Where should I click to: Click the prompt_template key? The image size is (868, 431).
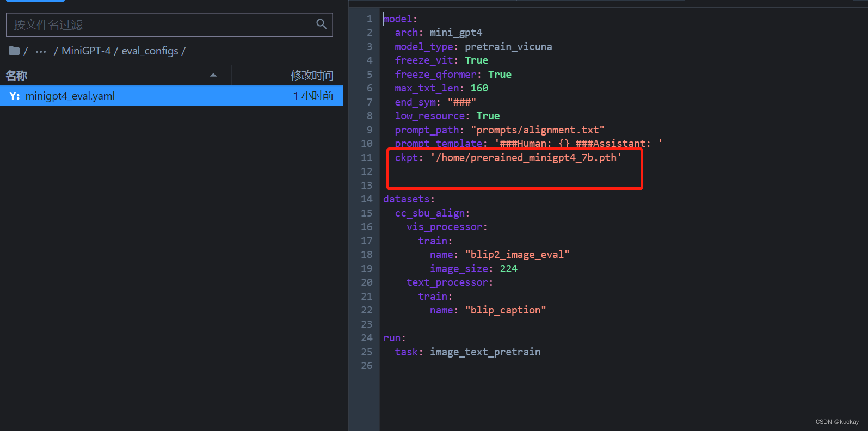(439, 144)
